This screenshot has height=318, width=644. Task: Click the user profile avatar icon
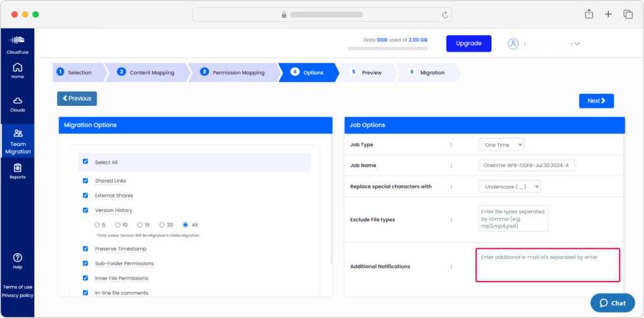pos(513,43)
